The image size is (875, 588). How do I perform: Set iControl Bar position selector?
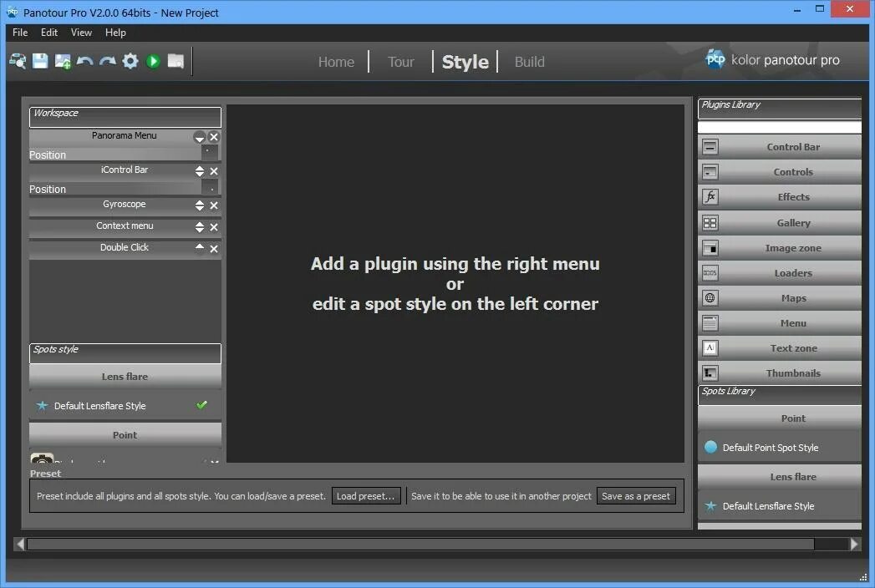click(x=210, y=187)
